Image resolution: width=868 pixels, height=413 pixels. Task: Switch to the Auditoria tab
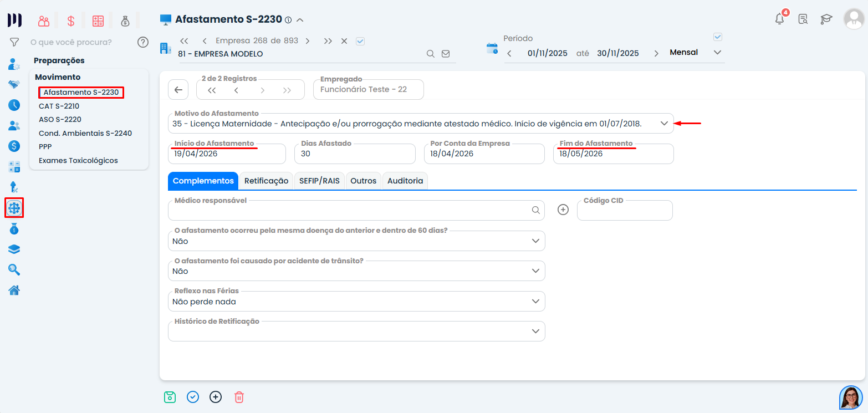click(x=405, y=181)
